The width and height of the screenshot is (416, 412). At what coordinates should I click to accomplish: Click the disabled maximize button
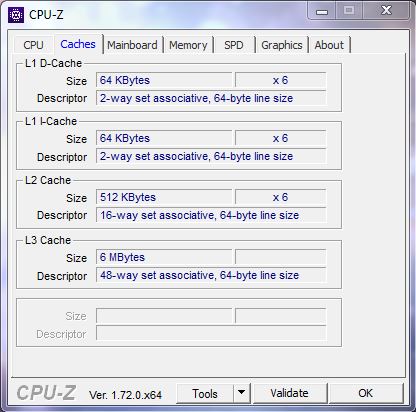coord(349,11)
